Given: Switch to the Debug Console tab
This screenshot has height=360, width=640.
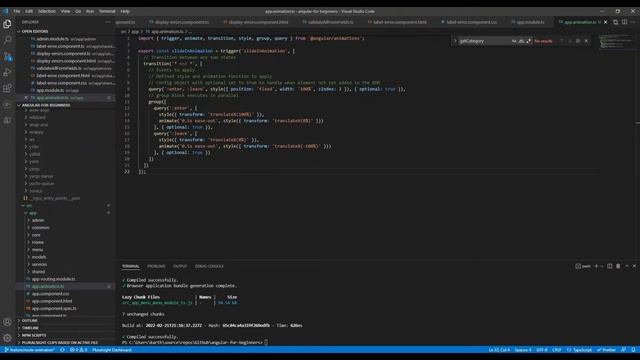Looking at the screenshot, I should click(209, 266).
